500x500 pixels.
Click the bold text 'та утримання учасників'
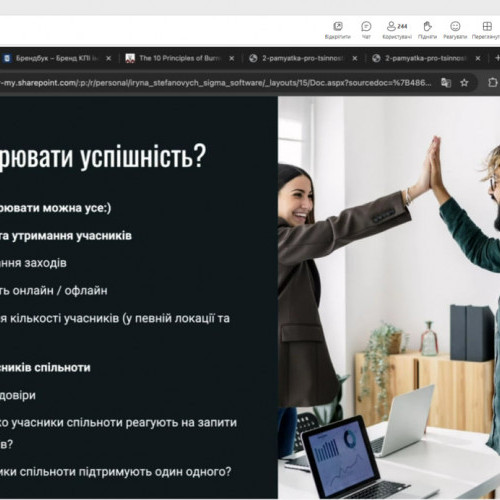66,236
